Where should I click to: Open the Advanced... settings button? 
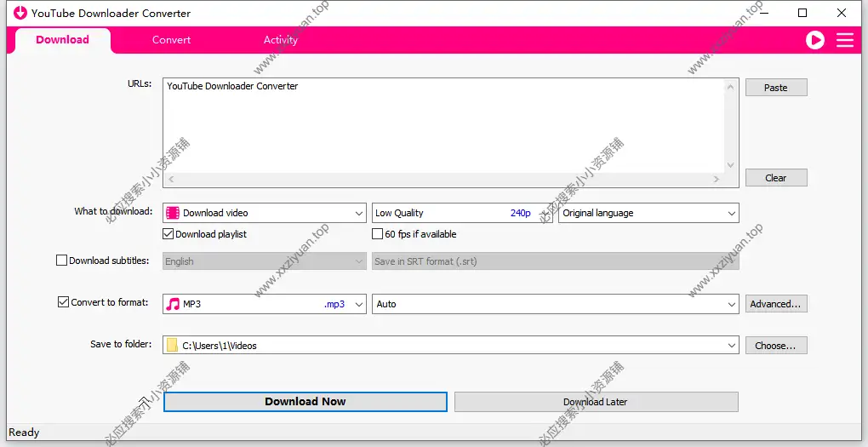[x=776, y=304]
